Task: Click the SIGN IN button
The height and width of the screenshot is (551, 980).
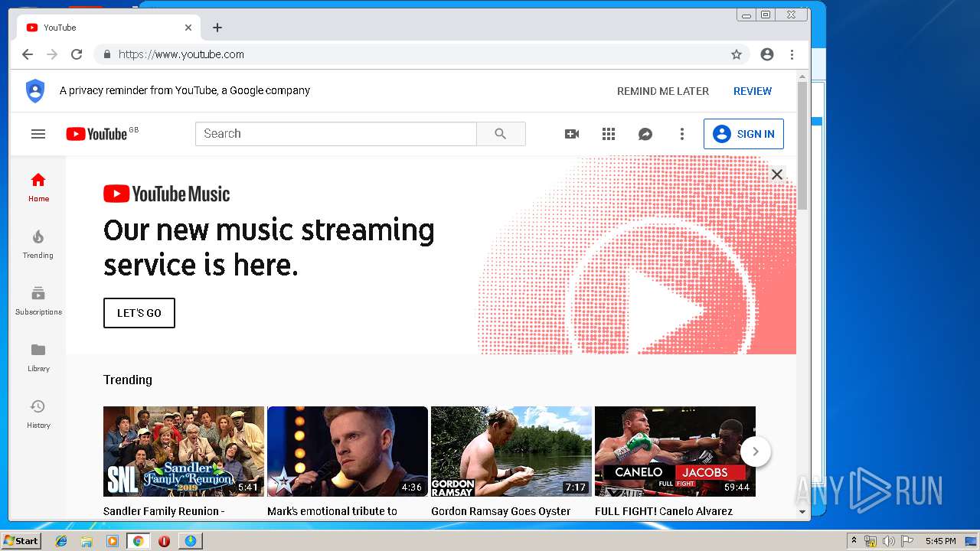Action: pyautogui.click(x=743, y=134)
